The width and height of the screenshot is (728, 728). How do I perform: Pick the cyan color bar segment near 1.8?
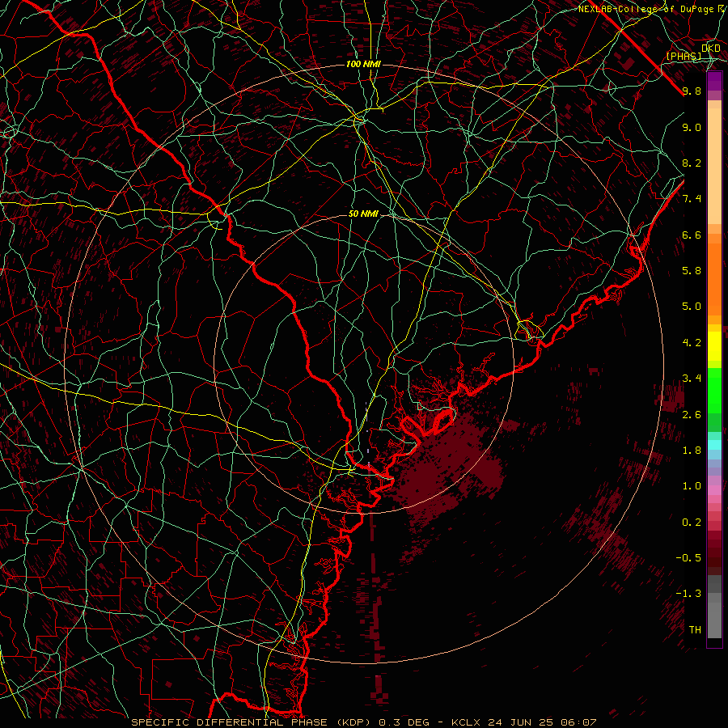pyautogui.click(x=714, y=445)
